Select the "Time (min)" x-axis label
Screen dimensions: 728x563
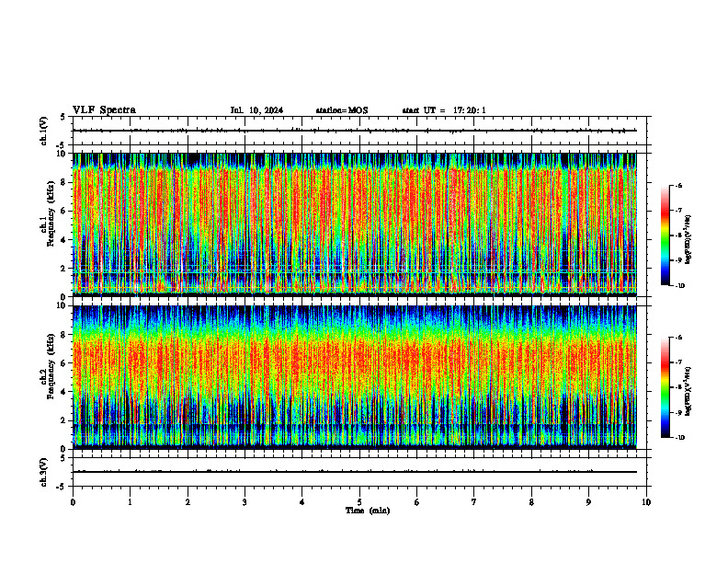point(368,511)
